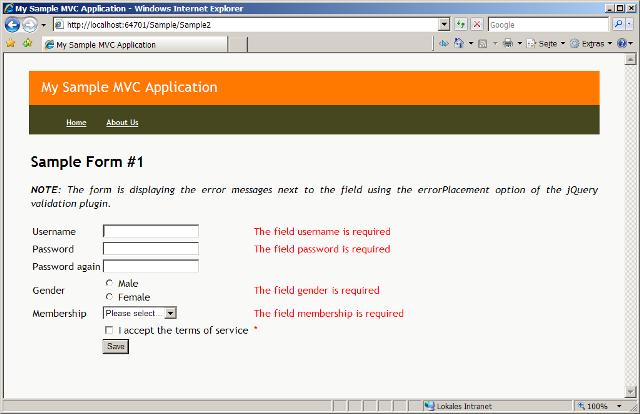Screen dimensions: 640x414
Task: Select the My Sample MVC Application tab
Action: click(105, 45)
